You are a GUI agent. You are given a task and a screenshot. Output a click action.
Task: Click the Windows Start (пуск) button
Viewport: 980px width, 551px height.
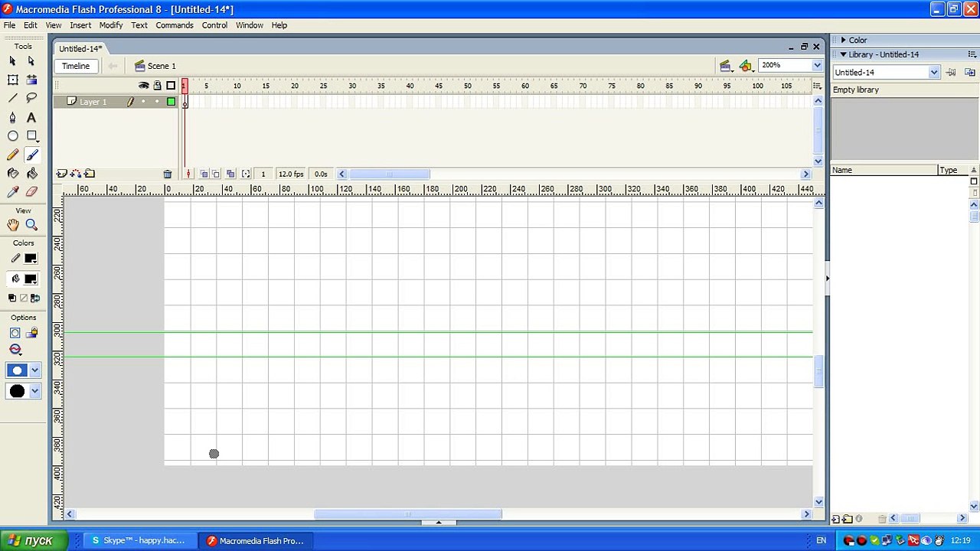click(34, 541)
